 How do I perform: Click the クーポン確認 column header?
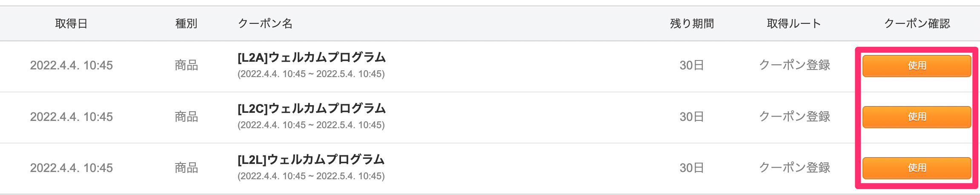coord(917,23)
